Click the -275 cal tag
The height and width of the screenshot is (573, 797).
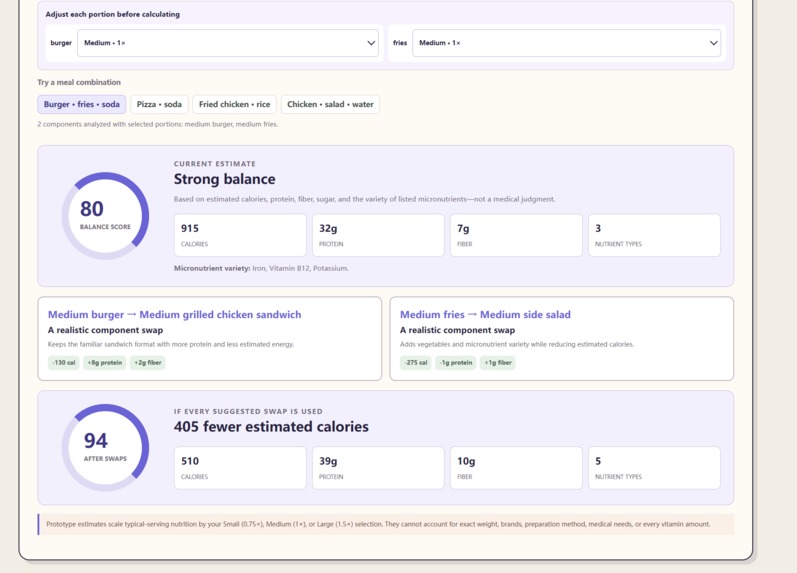pyautogui.click(x=416, y=363)
